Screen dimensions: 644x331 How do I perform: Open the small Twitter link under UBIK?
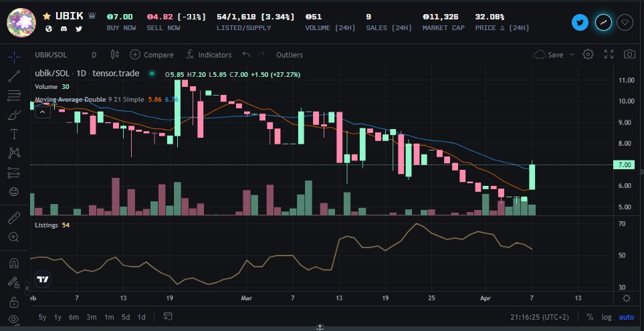[79, 29]
